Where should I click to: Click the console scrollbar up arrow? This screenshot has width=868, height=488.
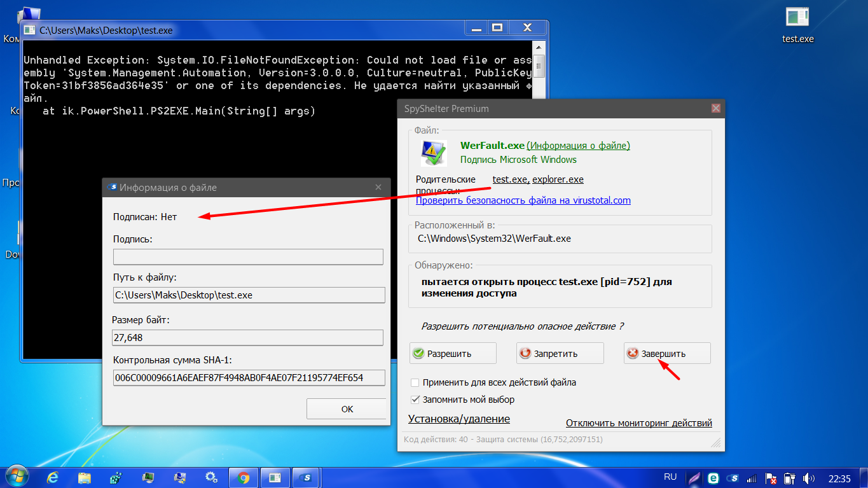pyautogui.click(x=539, y=47)
